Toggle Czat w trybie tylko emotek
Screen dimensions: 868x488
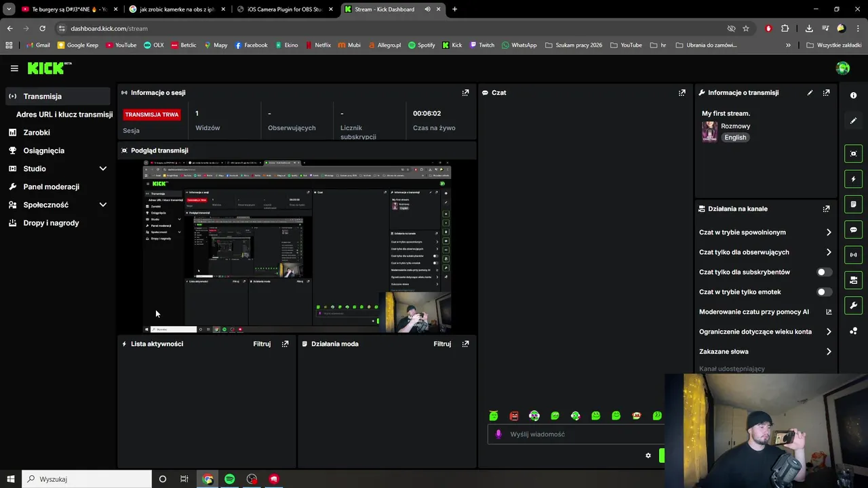(x=824, y=292)
